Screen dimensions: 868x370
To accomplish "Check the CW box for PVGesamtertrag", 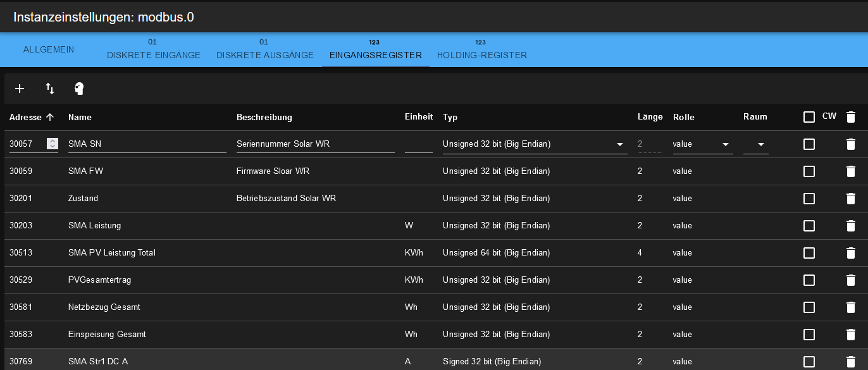I will coord(809,280).
